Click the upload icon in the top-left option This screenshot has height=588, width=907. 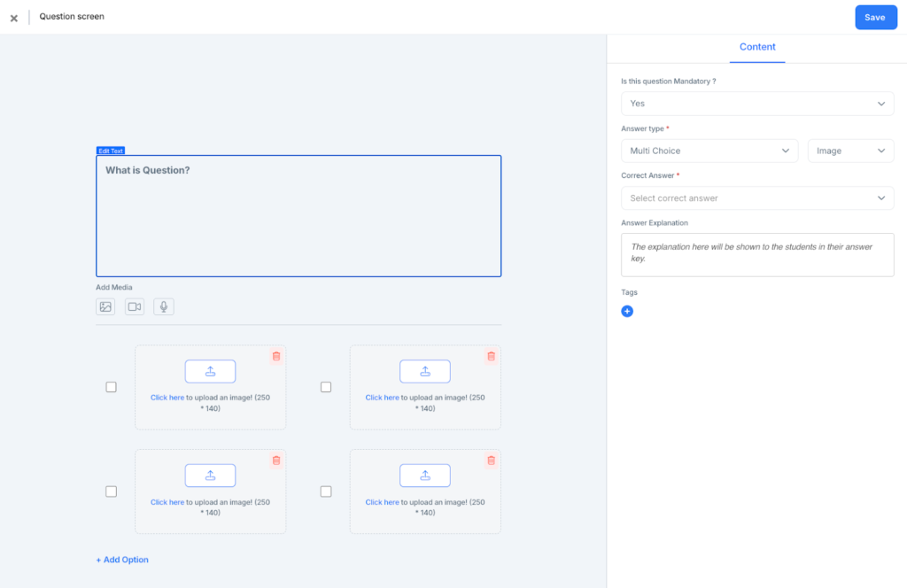210,371
